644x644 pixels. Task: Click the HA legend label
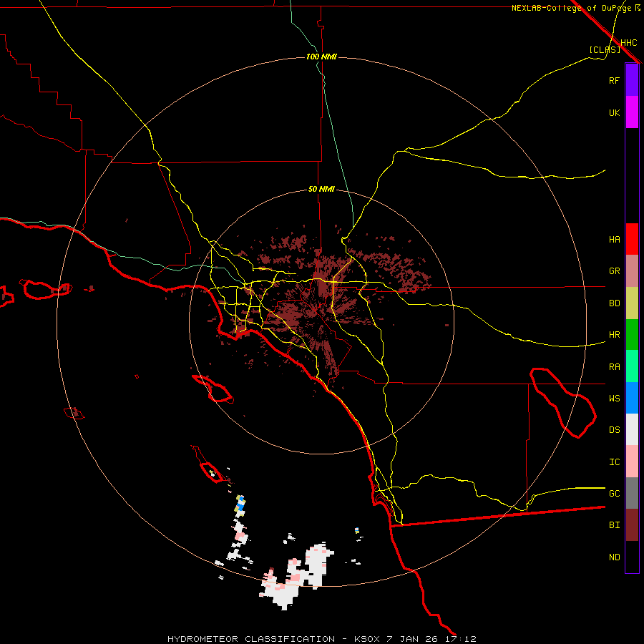[x=614, y=240]
